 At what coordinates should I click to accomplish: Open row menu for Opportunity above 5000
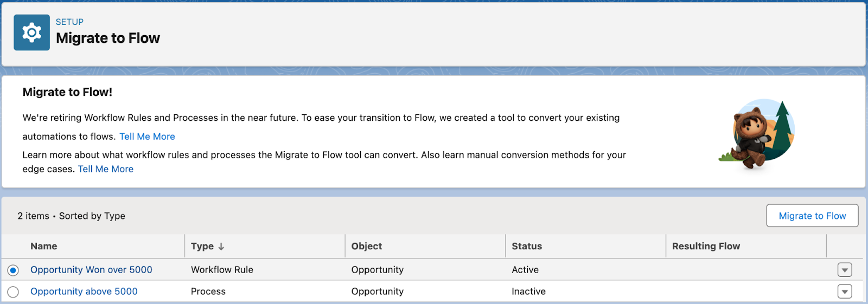845,292
